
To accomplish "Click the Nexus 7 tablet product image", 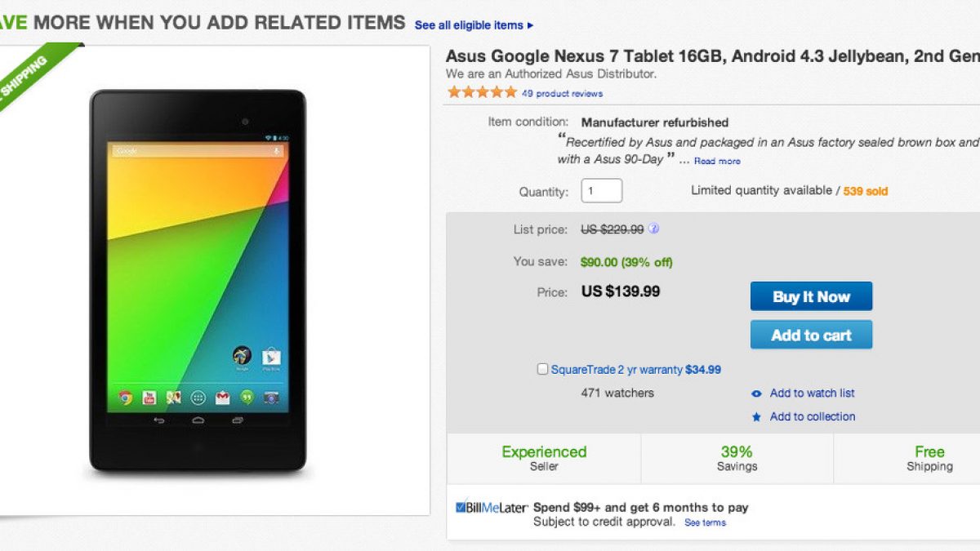I will click(198, 280).
